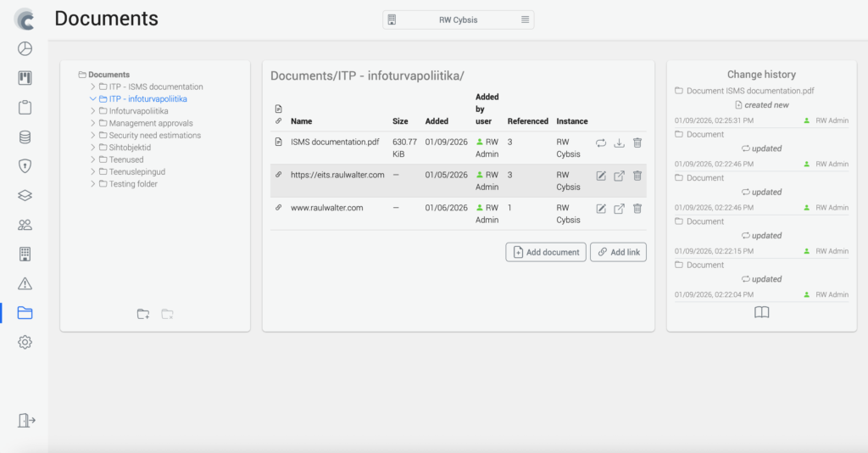Edit the https://eits.raulwalter.com link
The image size is (868, 453).
click(x=601, y=176)
